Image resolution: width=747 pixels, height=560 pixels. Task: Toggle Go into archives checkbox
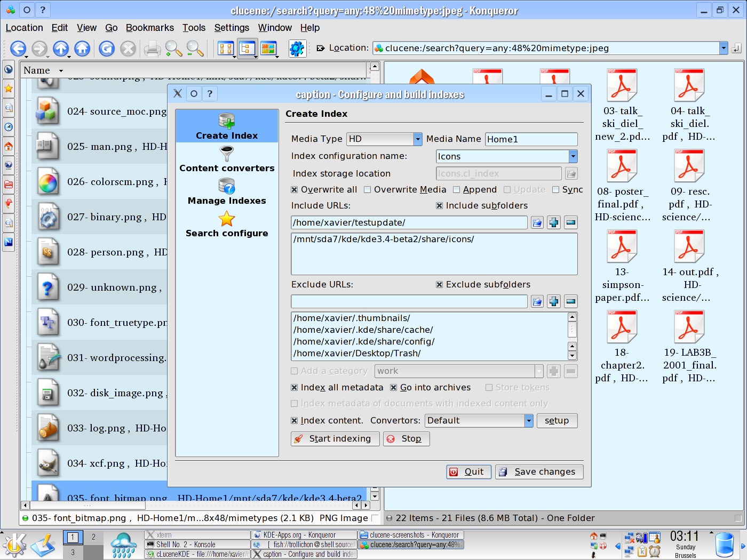pyautogui.click(x=394, y=387)
